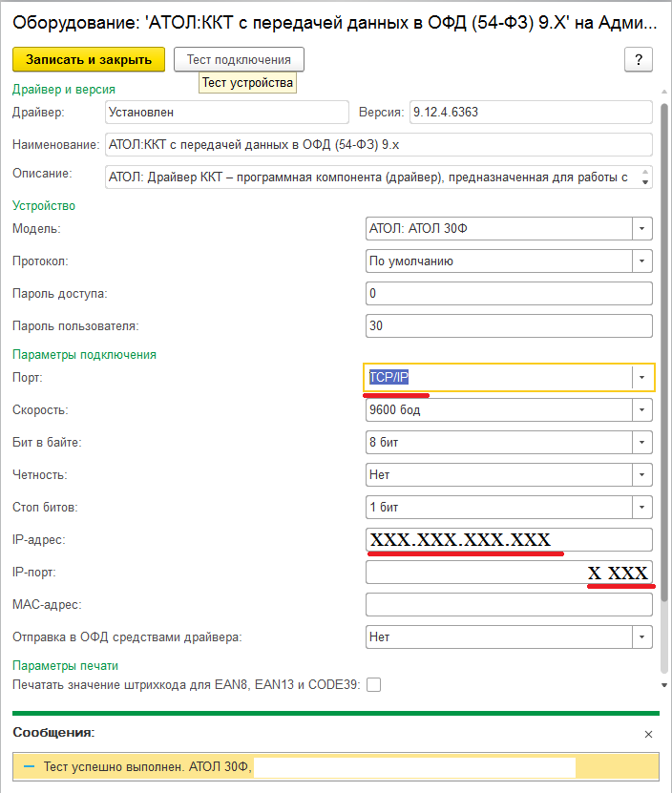Expand Отправка в ОФД средствами драйвера dropdown

click(x=641, y=636)
